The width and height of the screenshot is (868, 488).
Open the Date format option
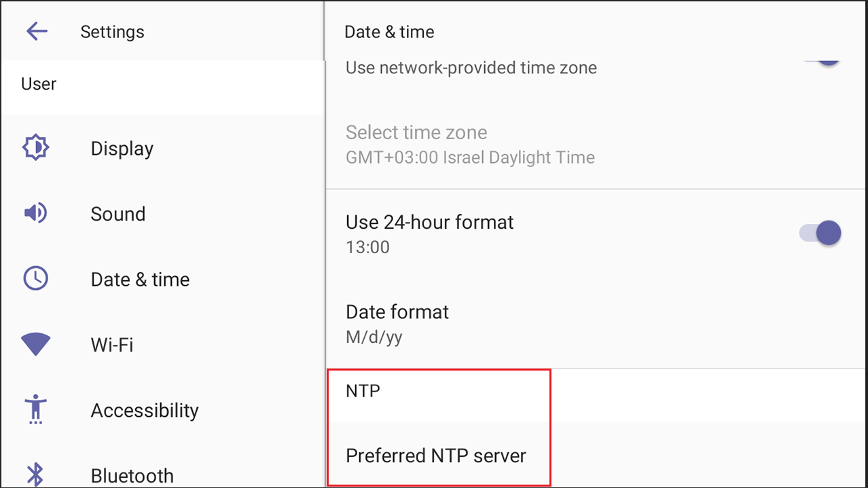point(596,324)
